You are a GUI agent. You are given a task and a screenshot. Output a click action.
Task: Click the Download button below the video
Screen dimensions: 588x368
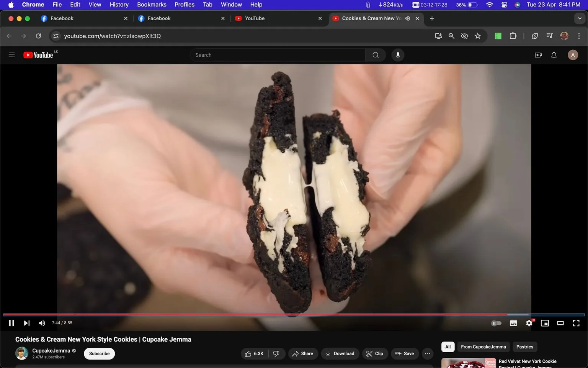click(340, 353)
